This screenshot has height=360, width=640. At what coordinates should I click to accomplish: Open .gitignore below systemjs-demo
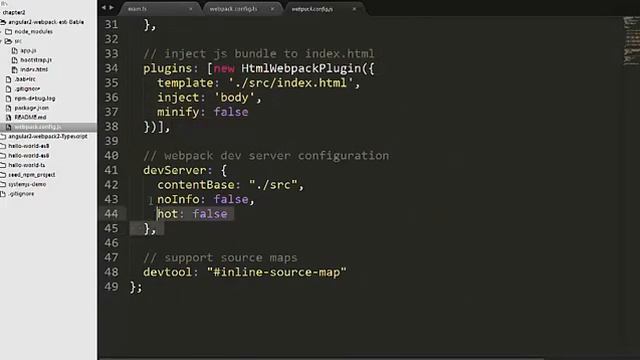(21, 194)
